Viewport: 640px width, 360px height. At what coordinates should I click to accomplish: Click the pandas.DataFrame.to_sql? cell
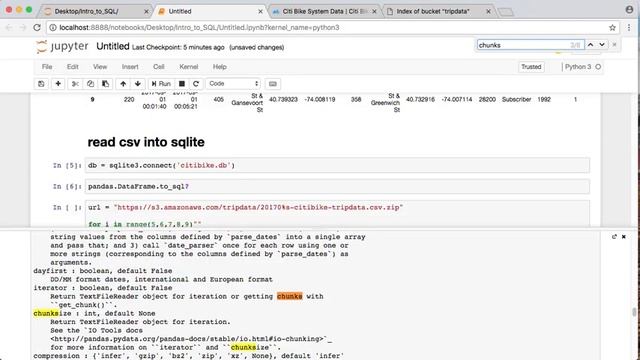click(x=337, y=187)
